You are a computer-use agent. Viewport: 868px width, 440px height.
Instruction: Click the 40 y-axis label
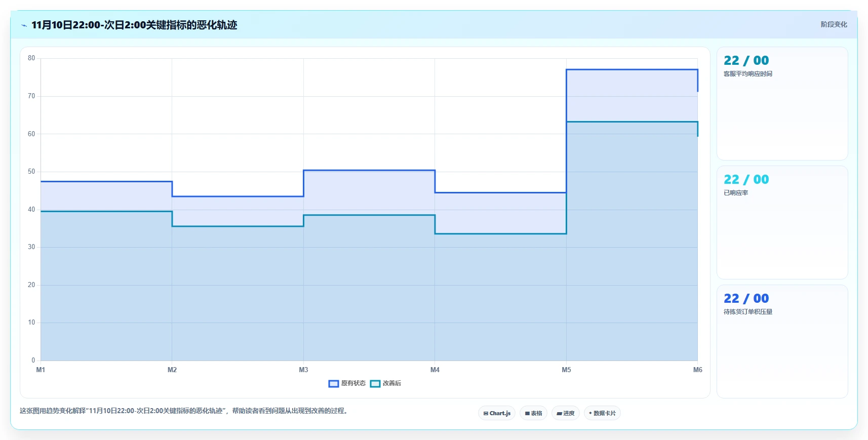point(31,210)
